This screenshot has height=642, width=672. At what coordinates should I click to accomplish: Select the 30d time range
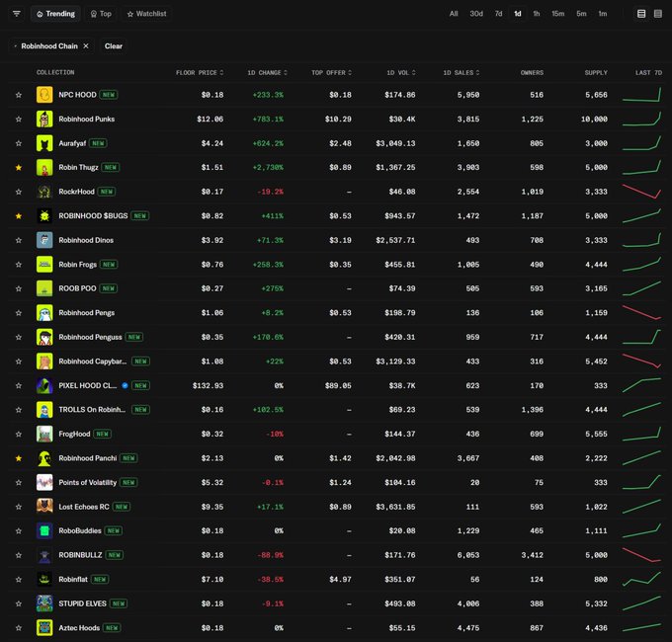point(476,14)
